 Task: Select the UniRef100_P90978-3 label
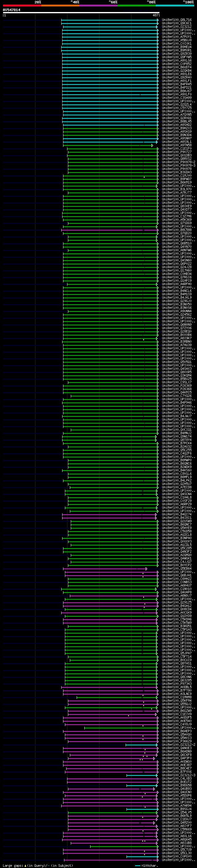(179, 165)
